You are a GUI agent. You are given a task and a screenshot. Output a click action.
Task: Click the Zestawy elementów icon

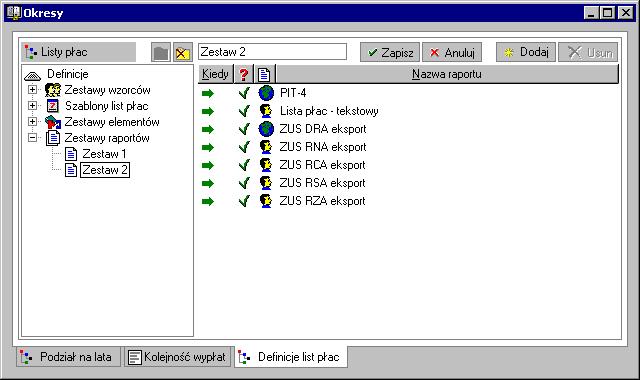[53, 122]
